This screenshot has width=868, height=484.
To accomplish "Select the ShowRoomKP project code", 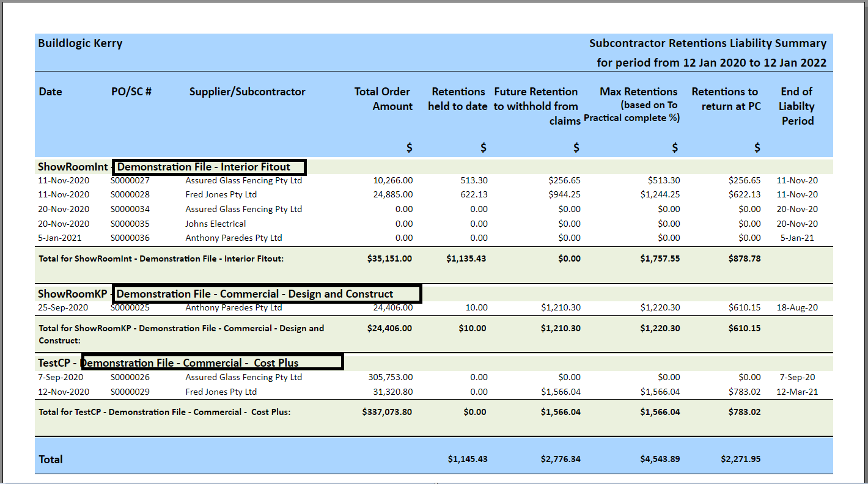I will pyautogui.click(x=73, y=294).
